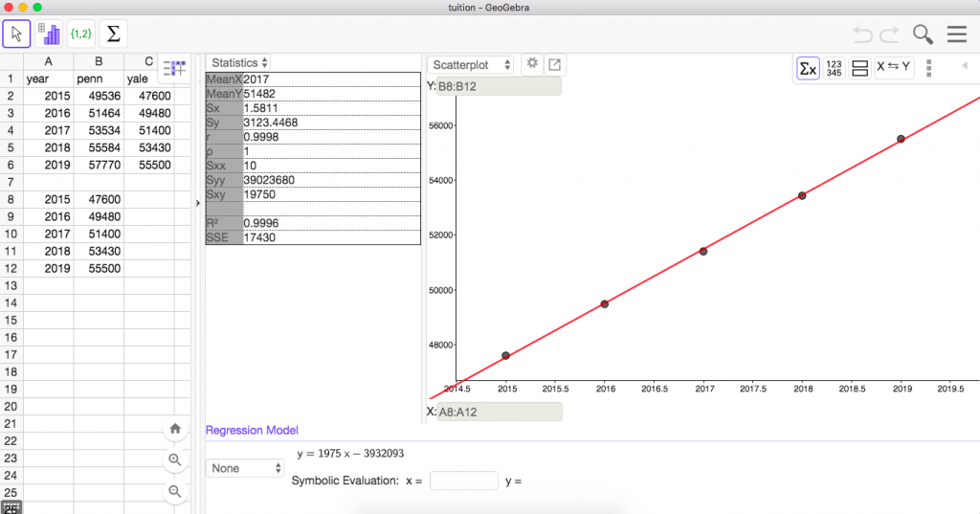Click the Symbolic Evaluation x input box
The width and height of the screenshot is (980, 514).
coord(464,480)
